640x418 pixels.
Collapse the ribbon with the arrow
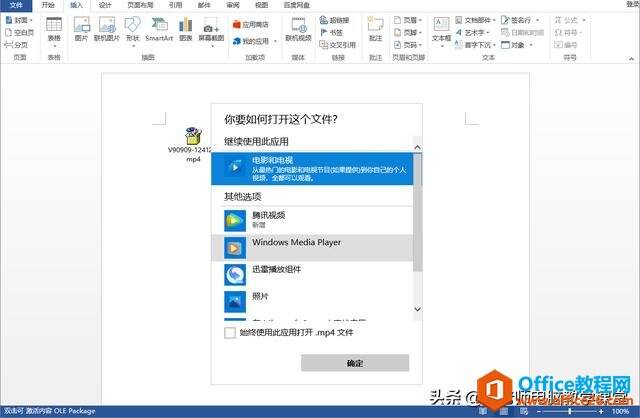[631, 59]
